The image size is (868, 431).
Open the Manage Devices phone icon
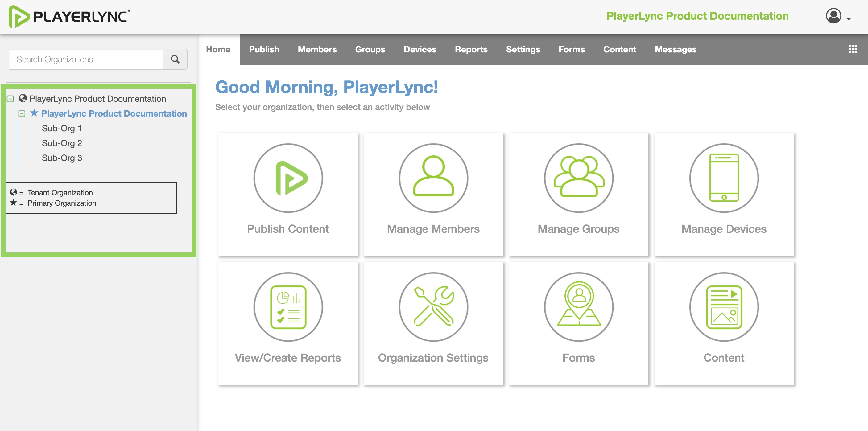pyautogui.click(x=724, y=178)
